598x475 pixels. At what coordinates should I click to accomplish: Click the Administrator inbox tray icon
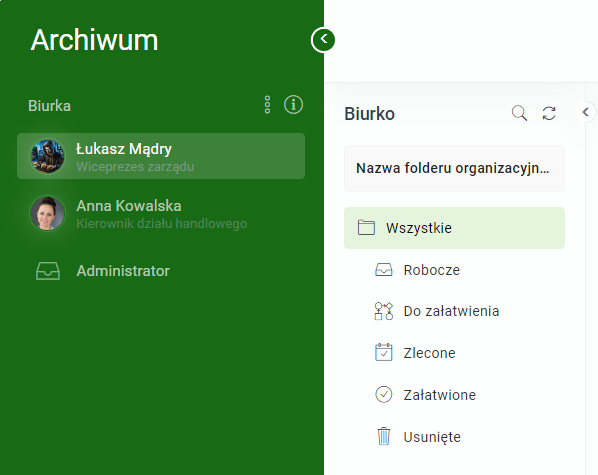48,271
